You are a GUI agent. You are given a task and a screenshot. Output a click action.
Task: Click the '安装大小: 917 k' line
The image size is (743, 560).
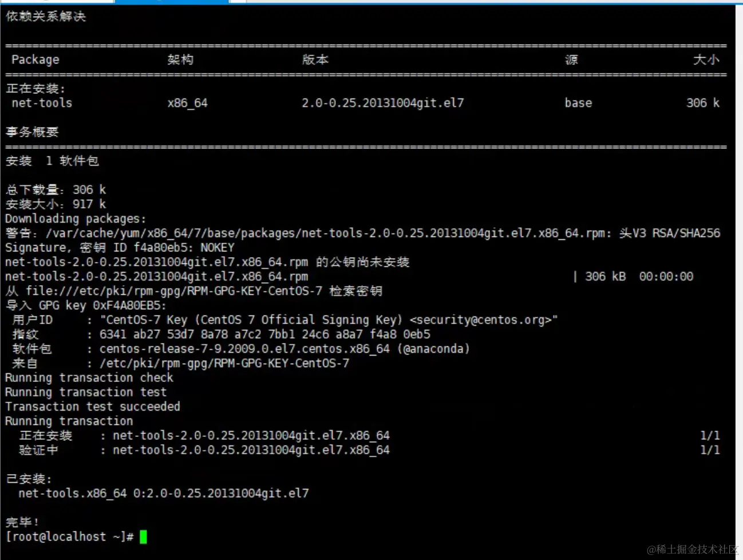[x=56, y=204]
